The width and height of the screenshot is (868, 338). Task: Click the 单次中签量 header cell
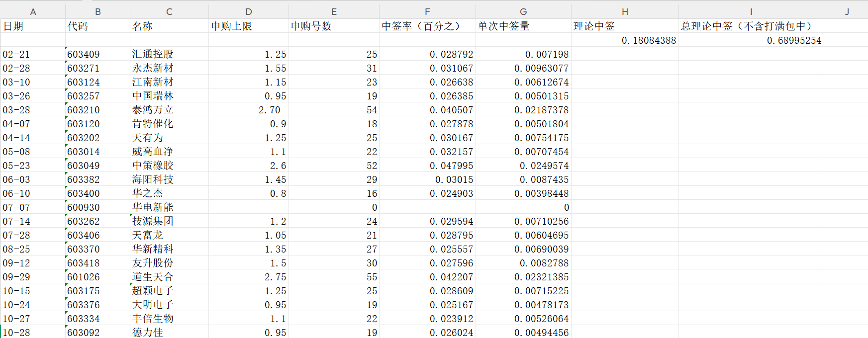click(x=523, y=26)
